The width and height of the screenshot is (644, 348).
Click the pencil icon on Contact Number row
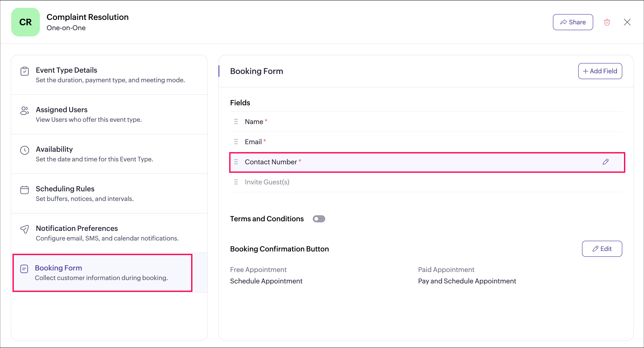click(x=605, y=162)
